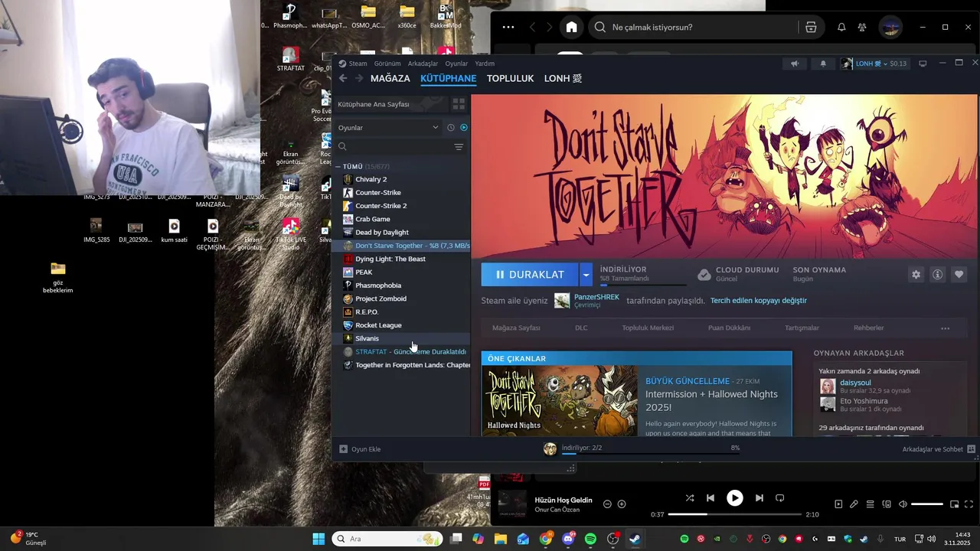Adjust the Spotify volume slider
This screenshot has width=980, height=551.
pyautogui.click(x=927, y=504)
